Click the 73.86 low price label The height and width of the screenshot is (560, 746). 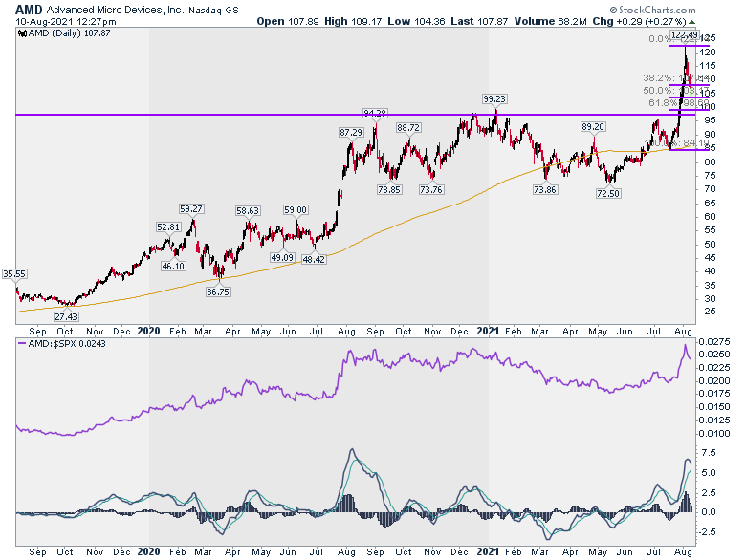click(545, 189)
